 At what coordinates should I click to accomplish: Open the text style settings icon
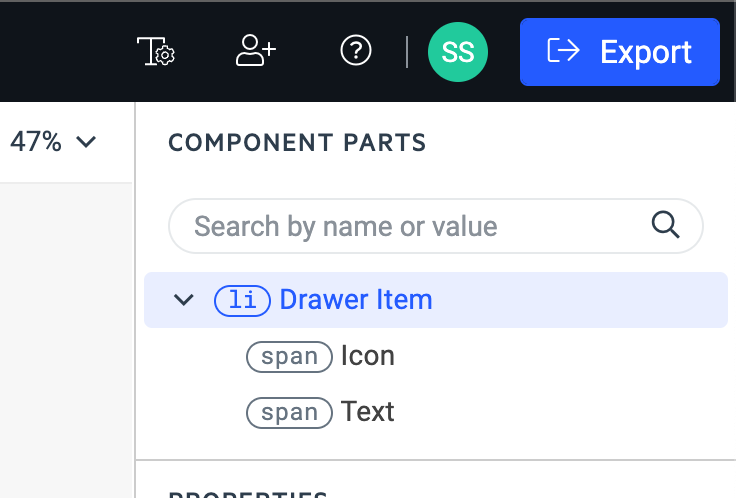tap(156, 51)
